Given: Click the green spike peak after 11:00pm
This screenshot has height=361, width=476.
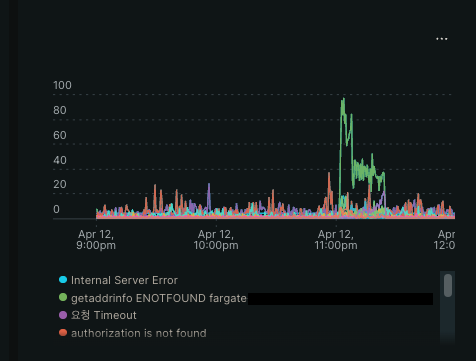Looking at the screenshot, I should coord(343,99).
